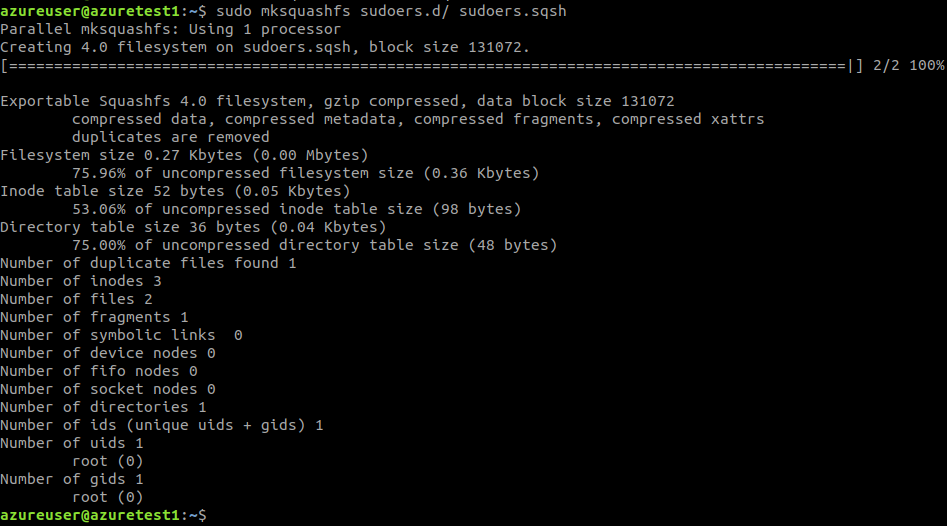This screenshot has width=947, height=526.
Task: Click the 'Number of fragments 1' line
Action: pyautogui.click(x=94, y=317)
